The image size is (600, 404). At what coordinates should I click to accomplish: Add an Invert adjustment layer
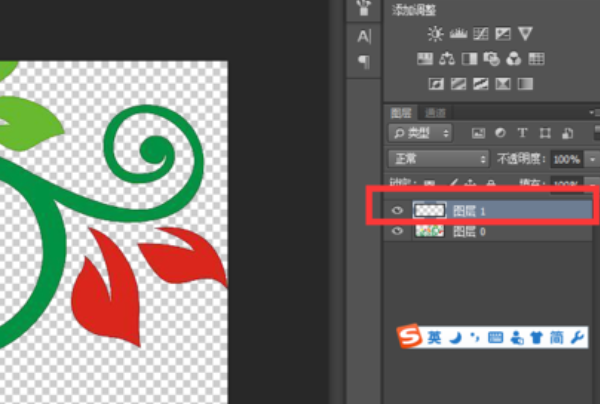(436, 84)
